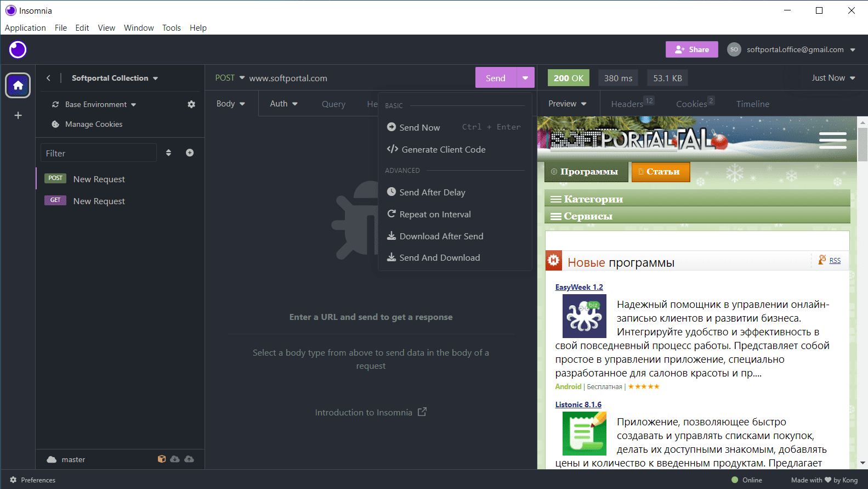Click the box icon next to master branch
Image resolution: width=868 pixels, height=489 pixels.
[x=162, y=459]
